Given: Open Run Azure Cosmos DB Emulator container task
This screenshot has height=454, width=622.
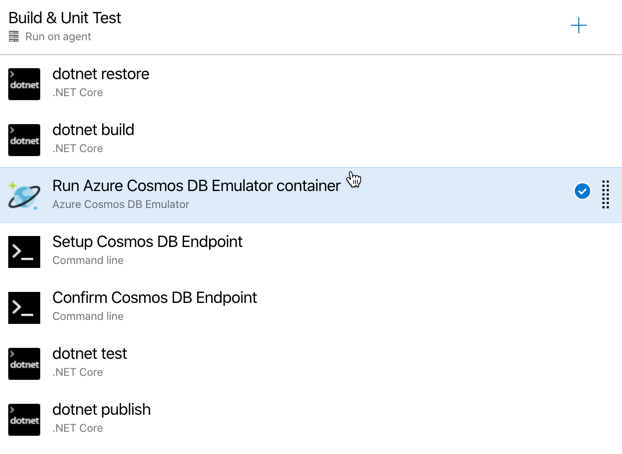Looking at the screenshot, I should click(311, 195).
